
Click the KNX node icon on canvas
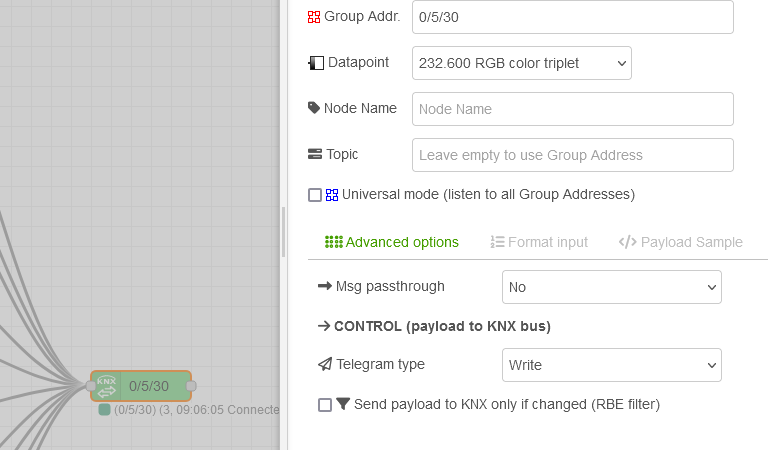click(107, 386)
